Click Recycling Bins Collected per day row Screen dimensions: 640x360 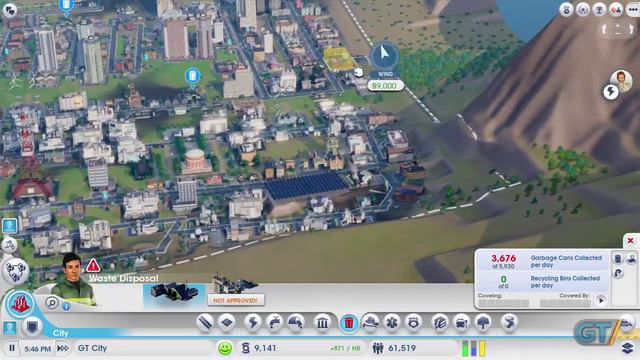pyautogui.click(x=542, y=282)
